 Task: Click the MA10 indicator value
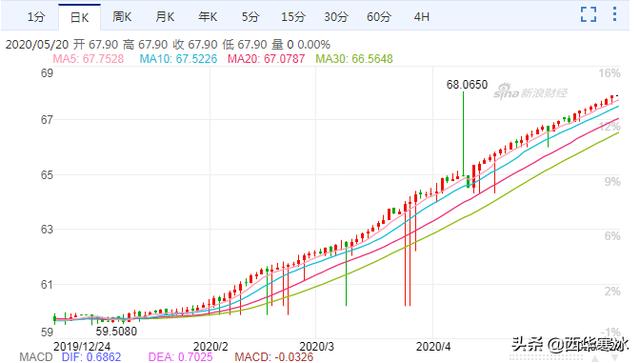click(x=178, y=59)
